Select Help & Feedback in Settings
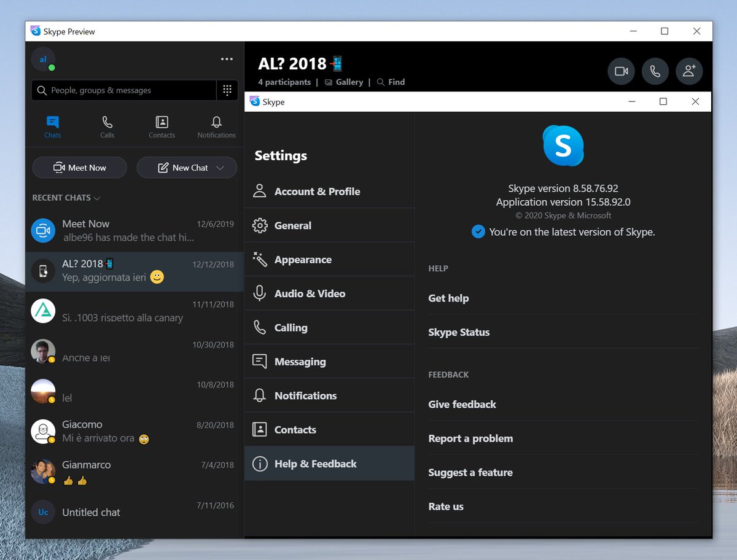 (316, 464)
